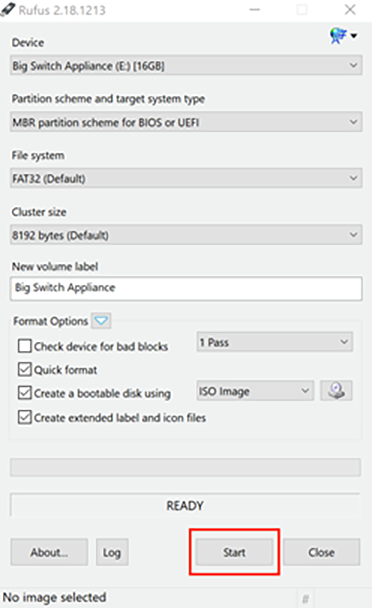This screenshot has height=608, width=372.
Task: Click the disc icon to select ISO image
Action: 336,390
